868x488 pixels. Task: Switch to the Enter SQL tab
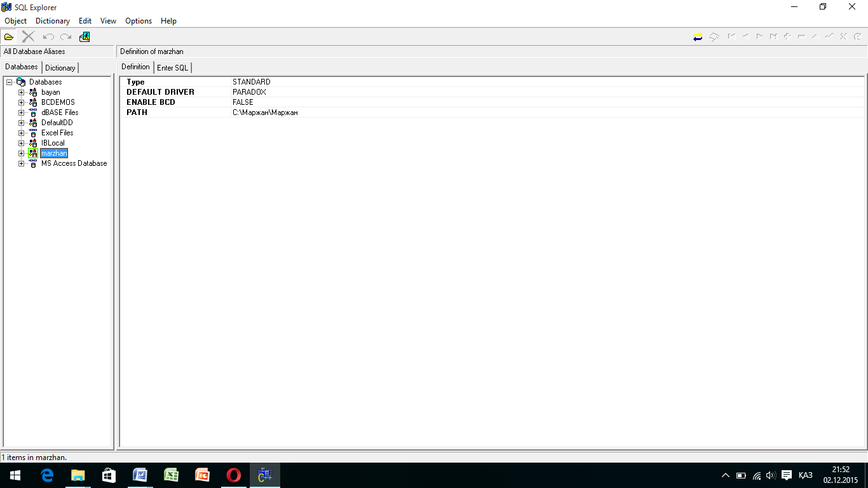[173, 67]
